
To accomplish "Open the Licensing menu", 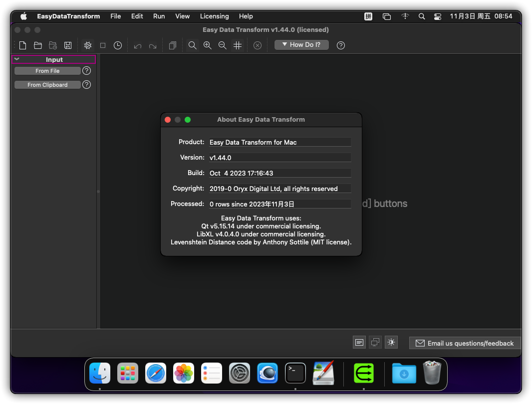I will [x=214, y=16].
